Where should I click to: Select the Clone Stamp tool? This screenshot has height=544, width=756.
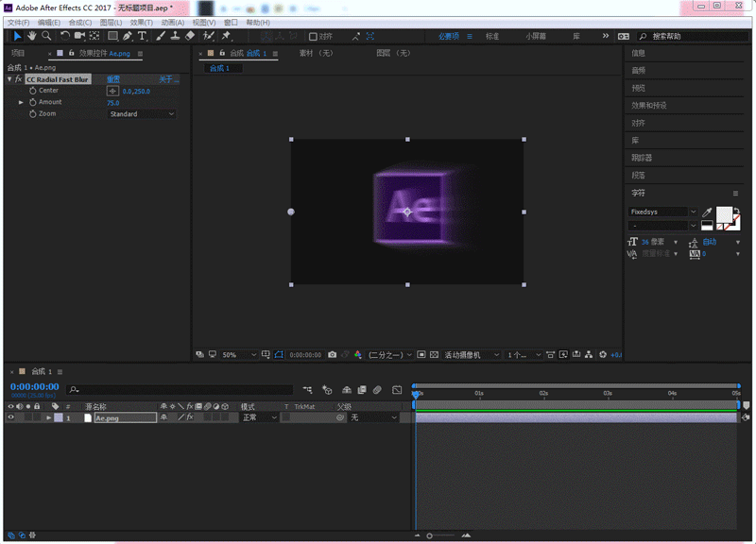pos(175,36)
